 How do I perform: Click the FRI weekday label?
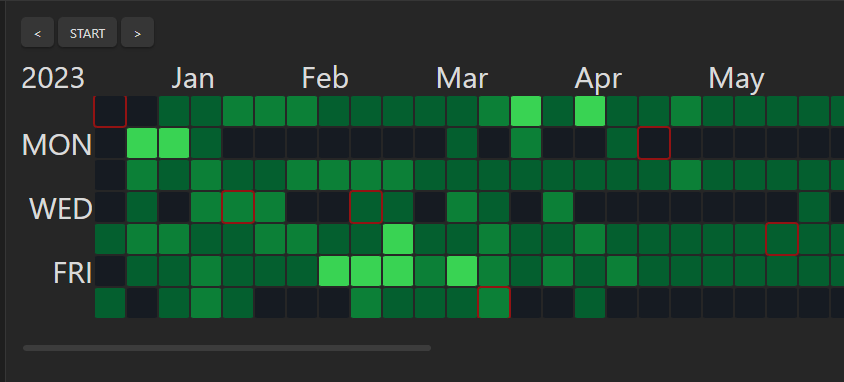click(72, 273)
